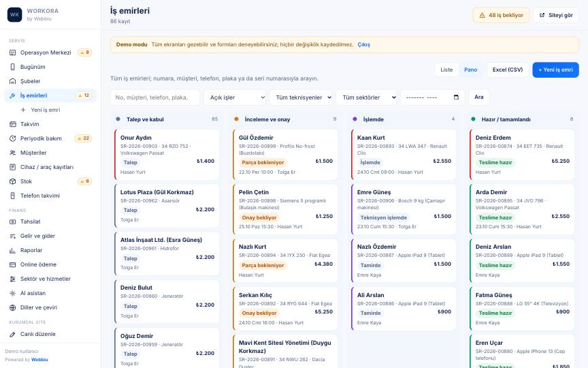The image size is (588, 368).
Task: Click the AI asistan sparkle icon
Action: (12, 293)
